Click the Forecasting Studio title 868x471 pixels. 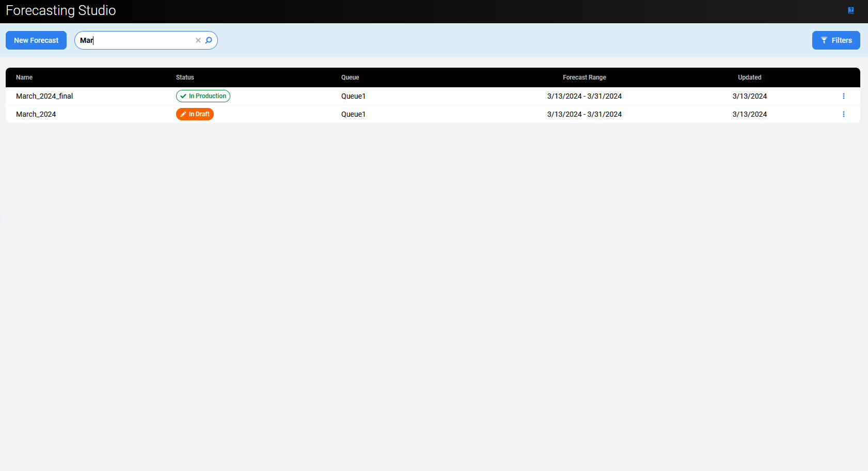61,11
